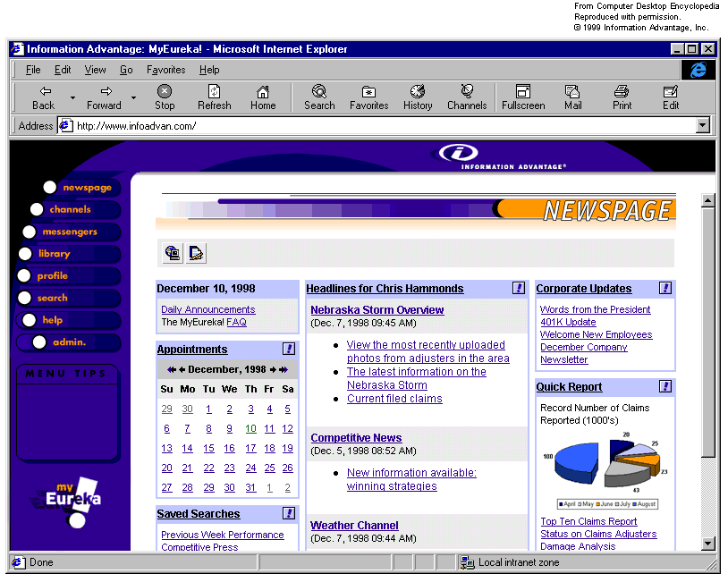Screen dimensions: 728x582
Task: Open the Search toolbar button
Action: coord(319,98)
